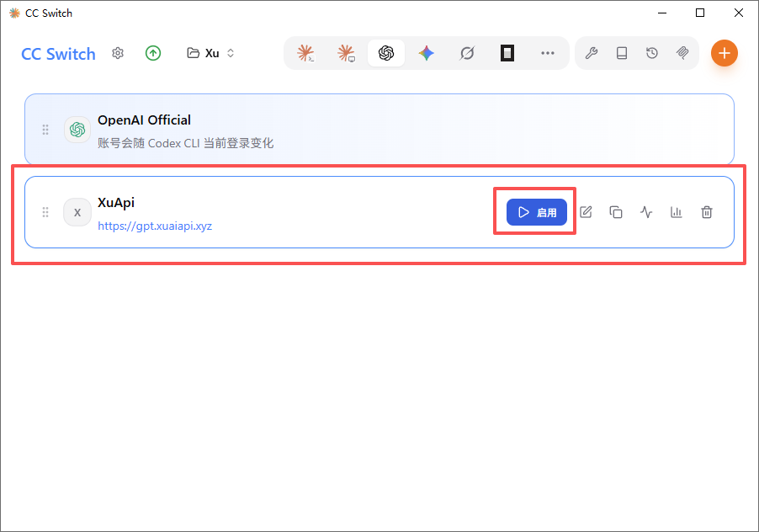Maximize the CC Switch window
Screen dimensions: 759x532
(x=700, y=13)
